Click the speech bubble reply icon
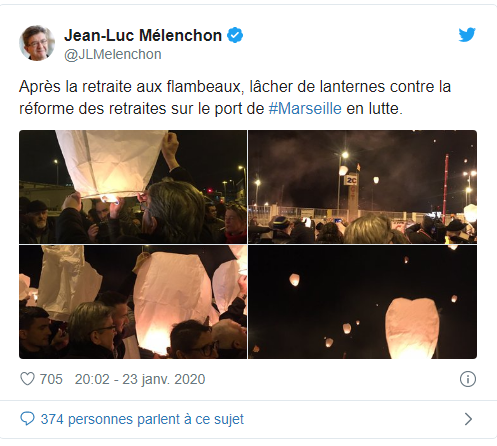Image resolution: width=497 pixels, height=446 pixels. click(x=27, y=419)
